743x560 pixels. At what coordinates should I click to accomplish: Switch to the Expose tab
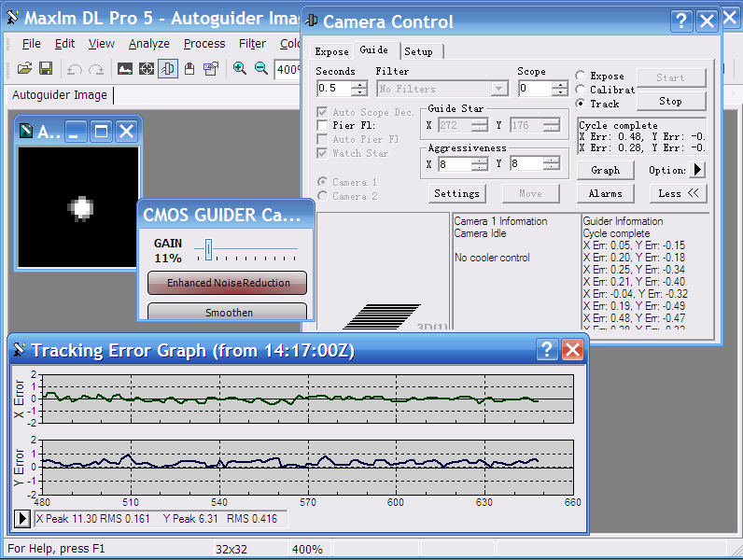(331, 51)
